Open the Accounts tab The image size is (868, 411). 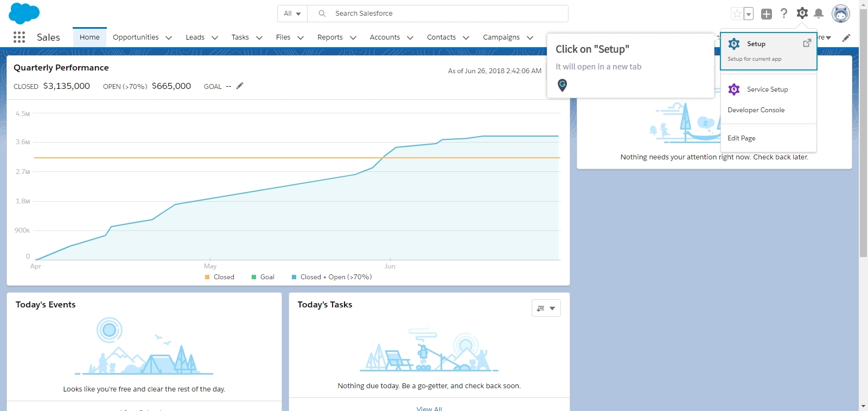(385, 37)
